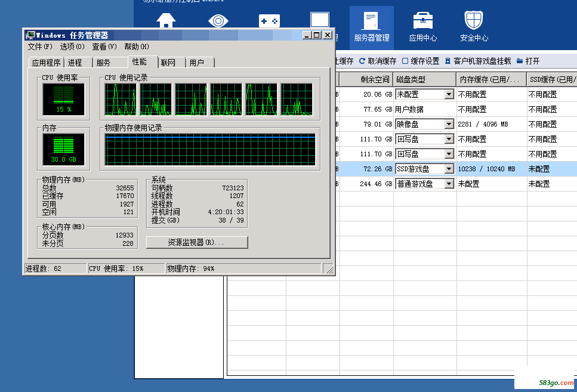Click the 打开 folder icon
Screen dimensions: 577x392
pyautogui.click(x=520, y=61)
